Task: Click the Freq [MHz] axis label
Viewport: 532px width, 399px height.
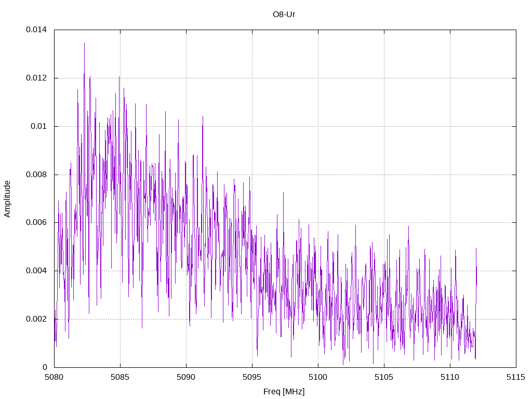Action: click(284, 392)
